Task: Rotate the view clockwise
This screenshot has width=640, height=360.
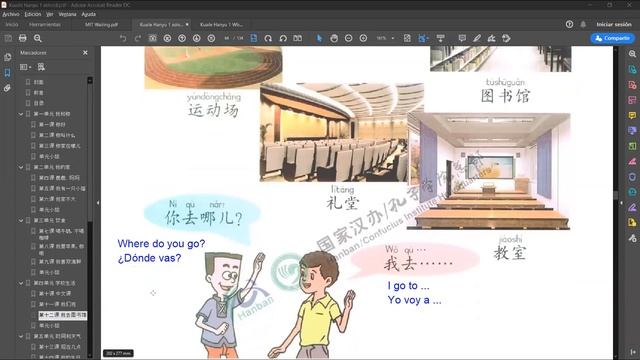Action: click(x=268, y=38)
